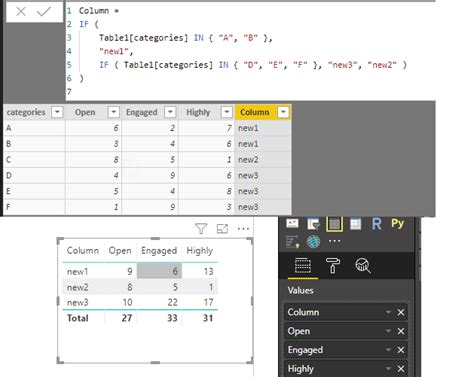
Task: Click the Highly value 8 in row E
Action: (x=207, y=191)
